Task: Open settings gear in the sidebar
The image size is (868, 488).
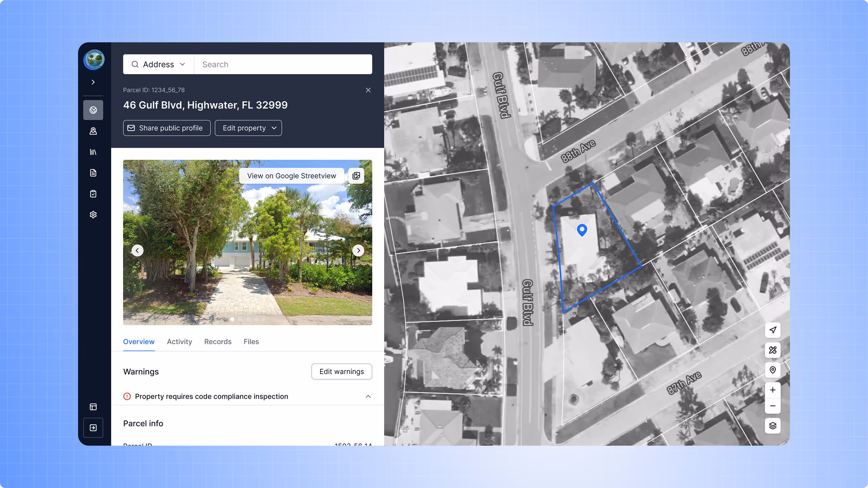Action: pyautogui.click(x=93, y=215)
